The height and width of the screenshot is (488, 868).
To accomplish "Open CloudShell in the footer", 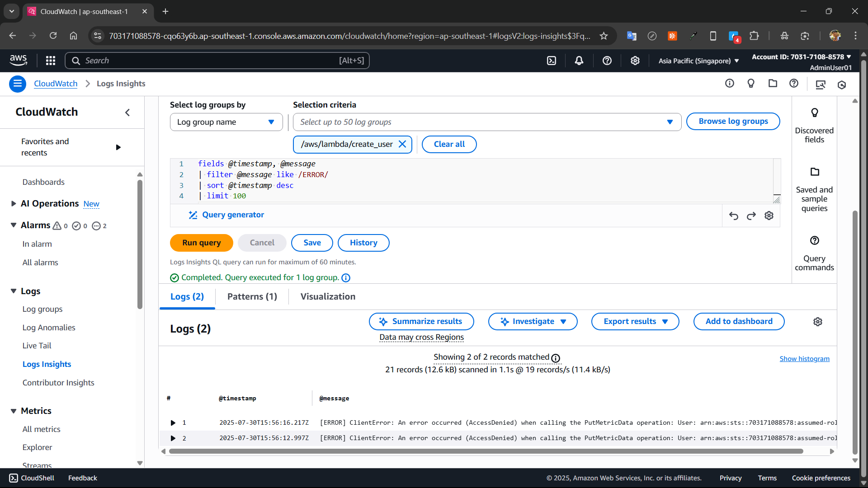I will pos(32,478).
